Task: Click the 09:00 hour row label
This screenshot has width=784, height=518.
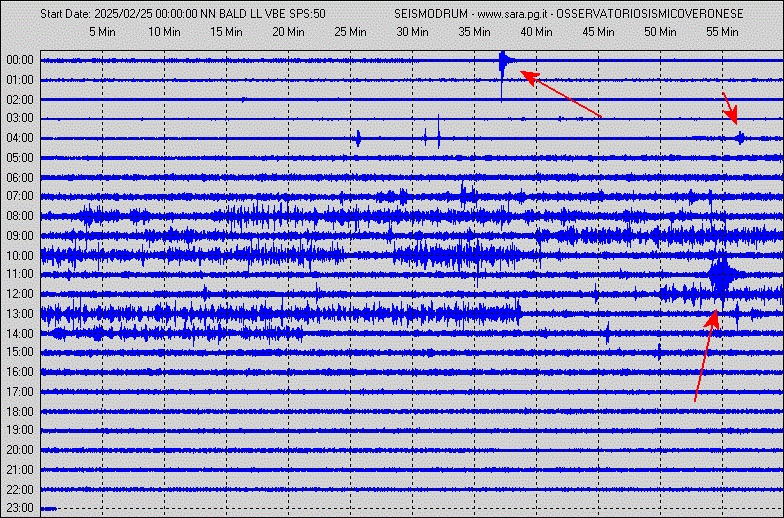Action: click(x=20, y=236)
